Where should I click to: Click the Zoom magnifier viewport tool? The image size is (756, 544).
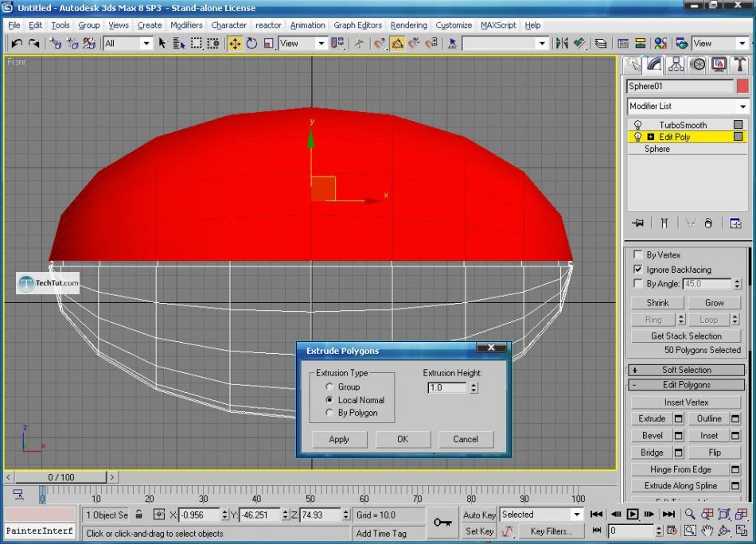pyautogui.click(x=690, y=515)
